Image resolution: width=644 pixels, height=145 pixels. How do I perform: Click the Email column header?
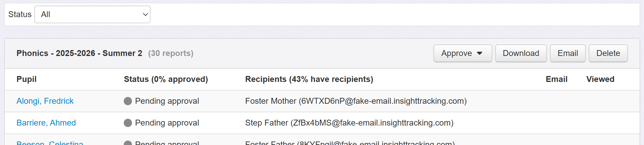[556, 79]
